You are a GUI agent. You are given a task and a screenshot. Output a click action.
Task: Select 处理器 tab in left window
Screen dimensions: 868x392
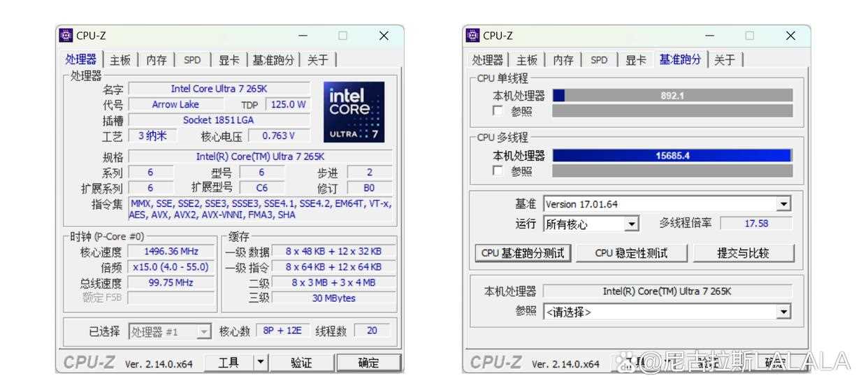click(81, 59)
